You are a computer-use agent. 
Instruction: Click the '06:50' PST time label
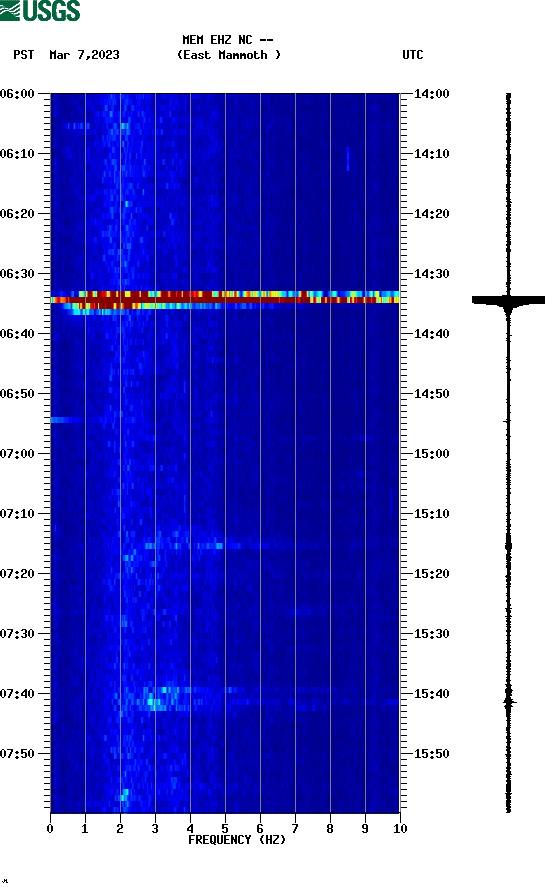(x=18, y=394)
